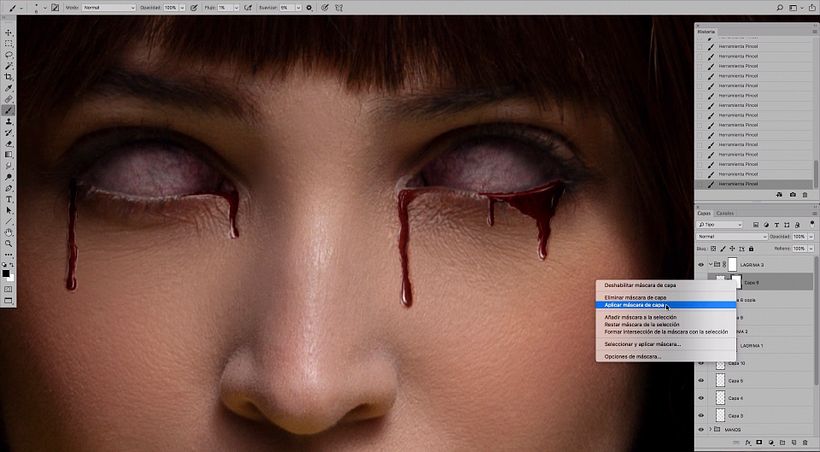Open the layer styles fx menu
Viewport: 820px width, 452px height.
pyautogui.click(x=748, y=443)
